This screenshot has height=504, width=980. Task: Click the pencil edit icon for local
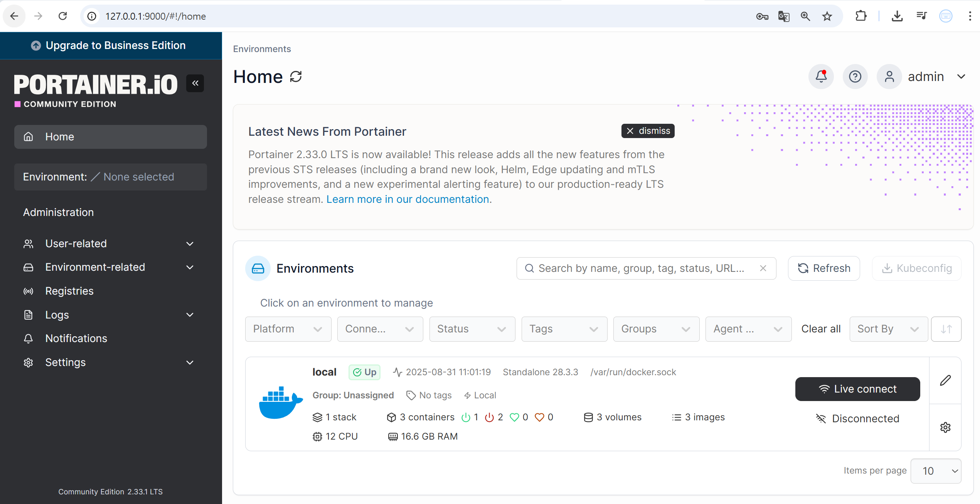[945, 381]
